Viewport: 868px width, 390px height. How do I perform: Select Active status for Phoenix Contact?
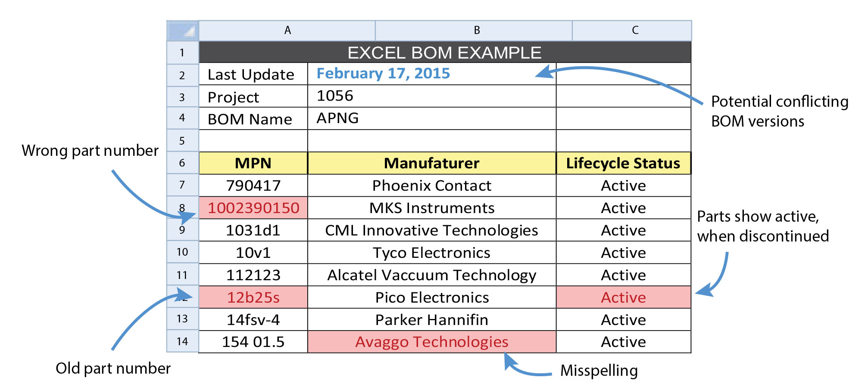click(624, 186)
